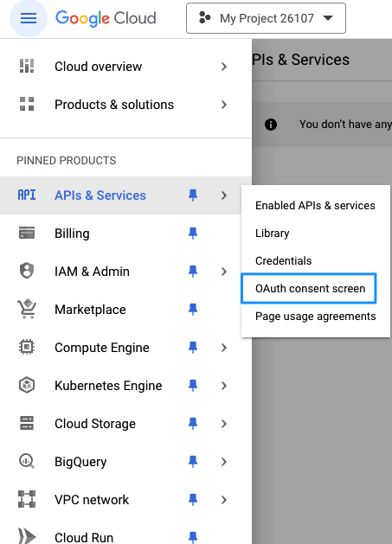This screenshot has width=392, height=544.
Task: Unpin Billing with its pin icon
Action: coord(193,234)
